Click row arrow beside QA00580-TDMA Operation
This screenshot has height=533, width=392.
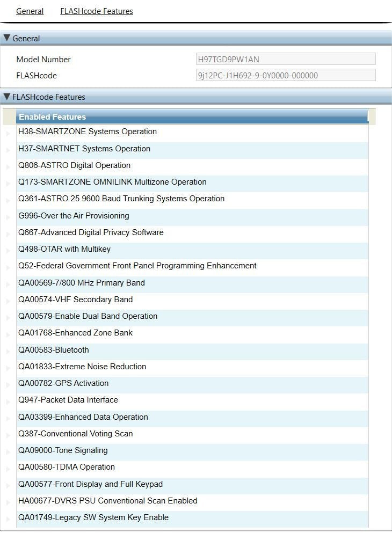[x=8, y=469]
